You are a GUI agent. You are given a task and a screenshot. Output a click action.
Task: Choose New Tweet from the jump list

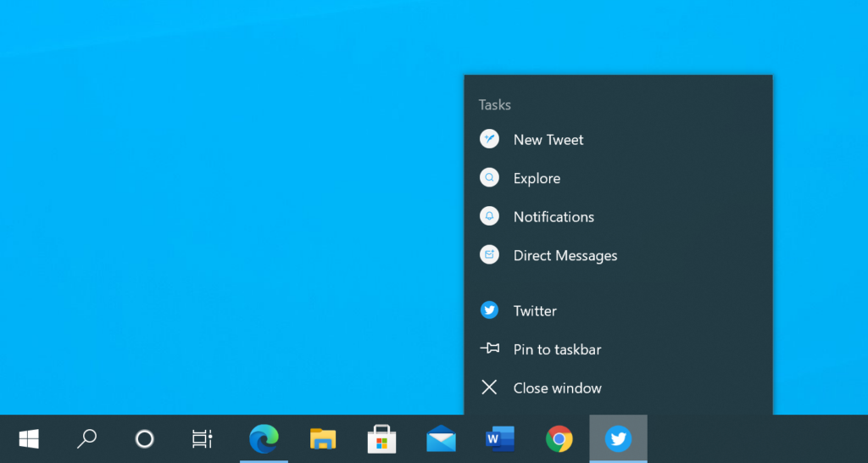point(618,140)
